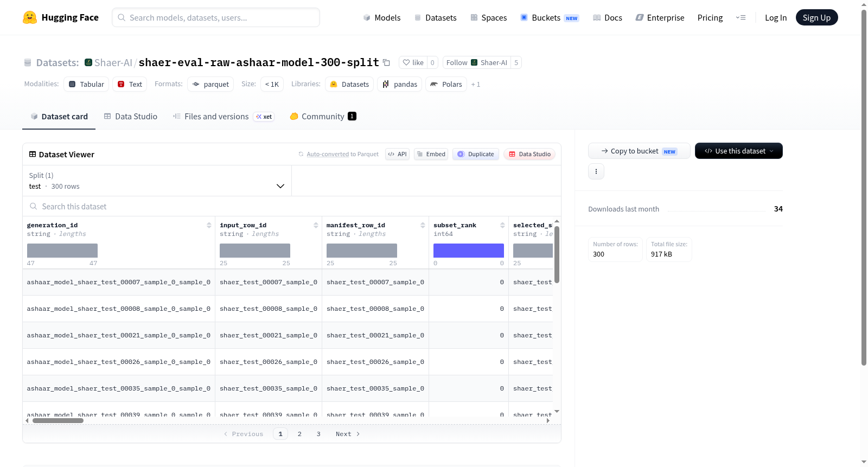Click cell shaer_test_00021_sample_0 under input_row_id
This screenshot has height=467, width=868.
[x=269, y=335]
